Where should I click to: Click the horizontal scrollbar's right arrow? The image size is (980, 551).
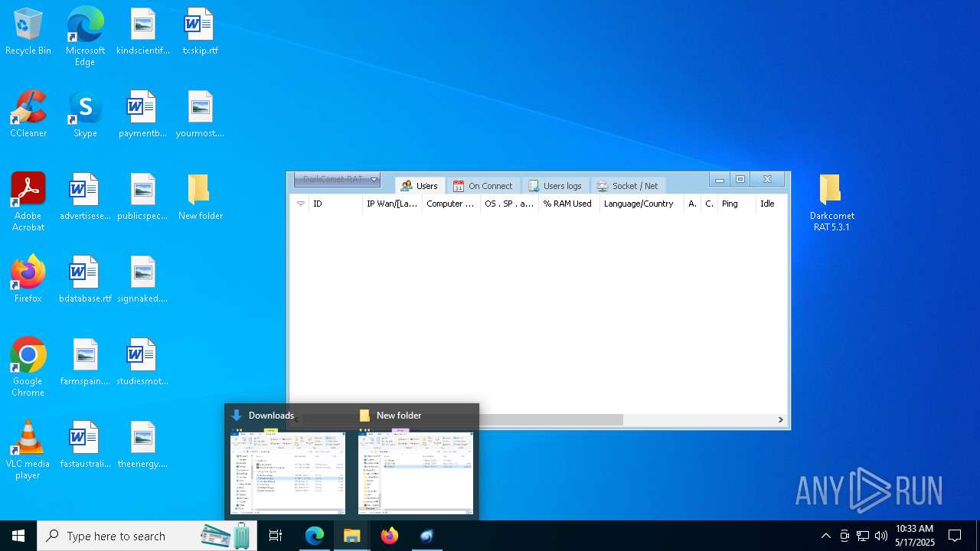pyautogui.click(x=781, y=419)
